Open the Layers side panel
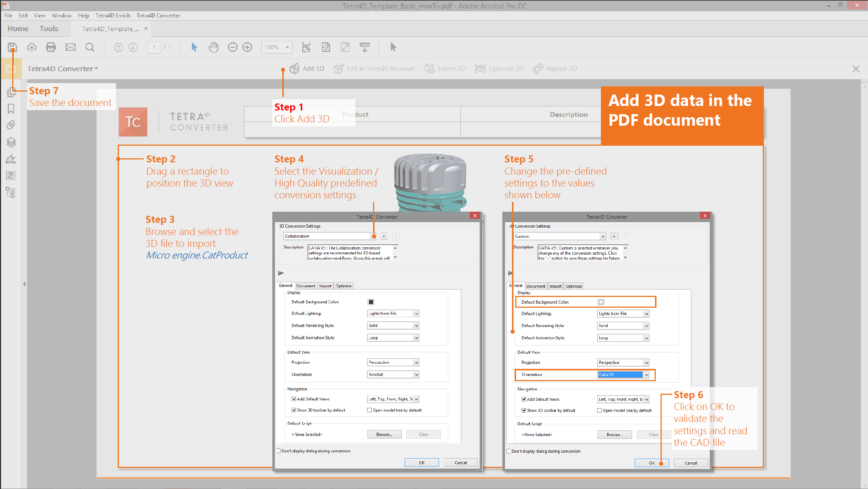868x489 pixels. point(11,142)
